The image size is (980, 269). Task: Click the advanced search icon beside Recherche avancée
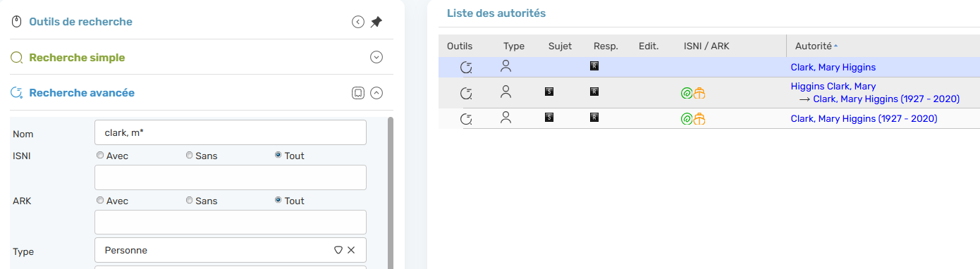(x=17, y=93)
